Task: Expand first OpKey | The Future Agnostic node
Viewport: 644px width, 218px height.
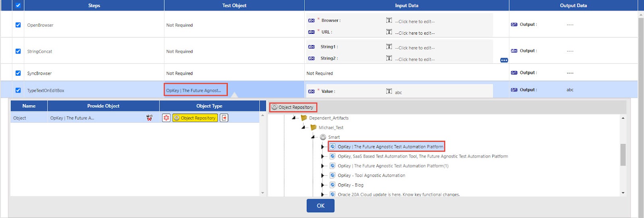Action: point(322,147)
